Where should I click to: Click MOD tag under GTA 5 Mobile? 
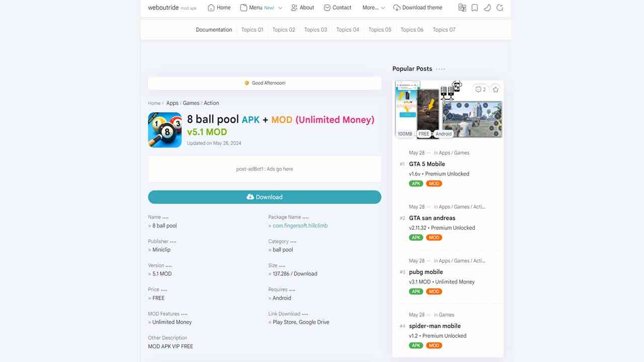pos(434,184)
